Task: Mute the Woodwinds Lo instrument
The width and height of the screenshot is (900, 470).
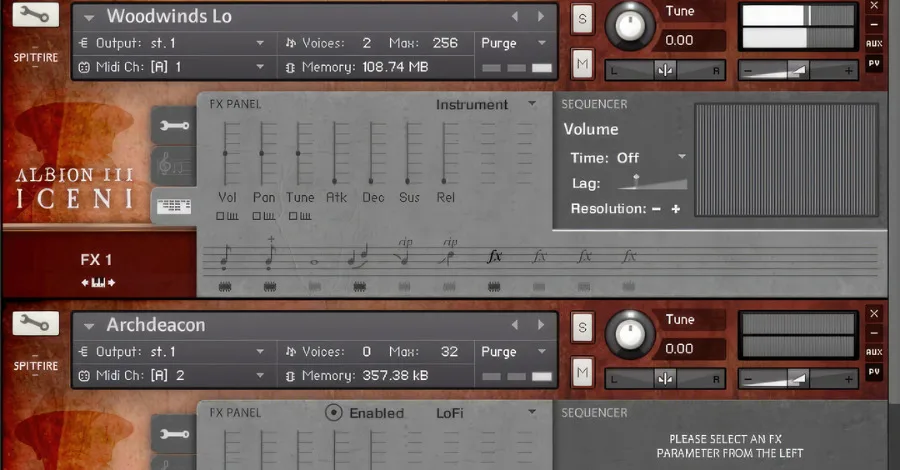Action: point(583,64)
